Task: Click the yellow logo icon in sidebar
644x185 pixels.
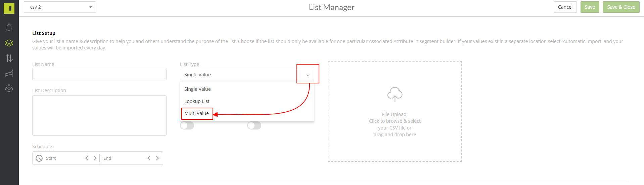Action: [x=9, y=8]
